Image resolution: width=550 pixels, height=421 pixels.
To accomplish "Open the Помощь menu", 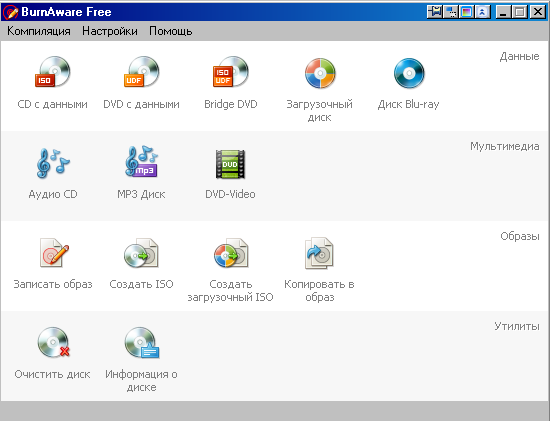I will pos(170,31).
